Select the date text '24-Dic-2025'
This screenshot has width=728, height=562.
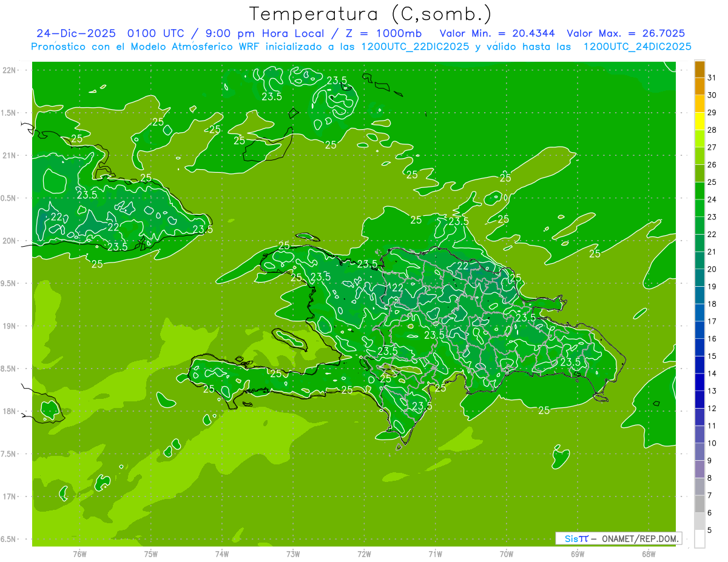click(77, 33)
